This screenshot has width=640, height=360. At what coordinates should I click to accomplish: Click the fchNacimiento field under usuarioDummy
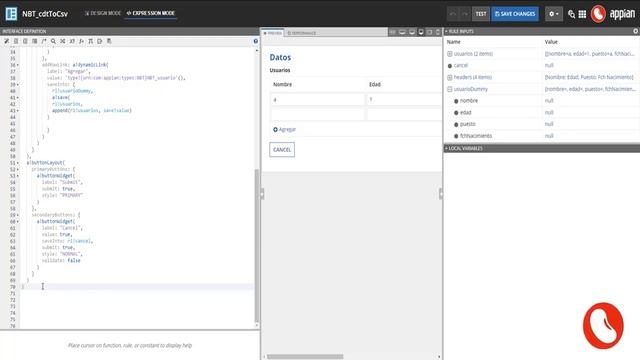(x=476, y=136)
